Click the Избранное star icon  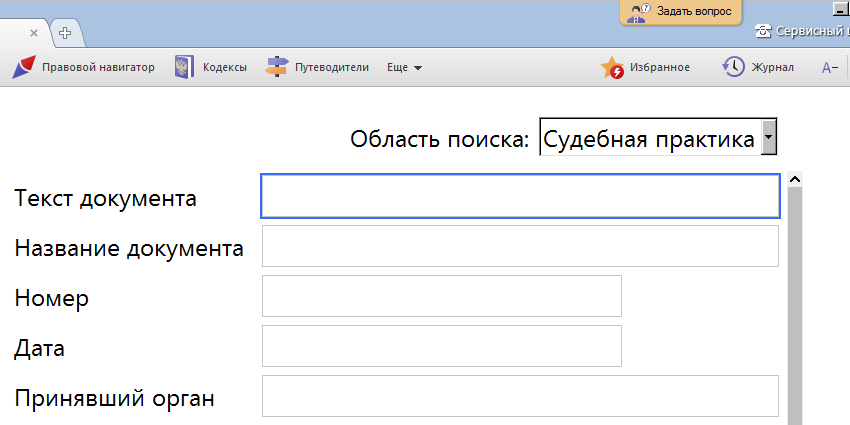click(x=612, y=67)
